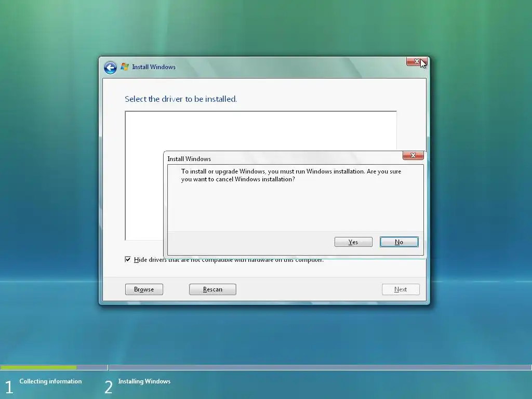Click the green setup progress bar

click(x=38, y=367)
